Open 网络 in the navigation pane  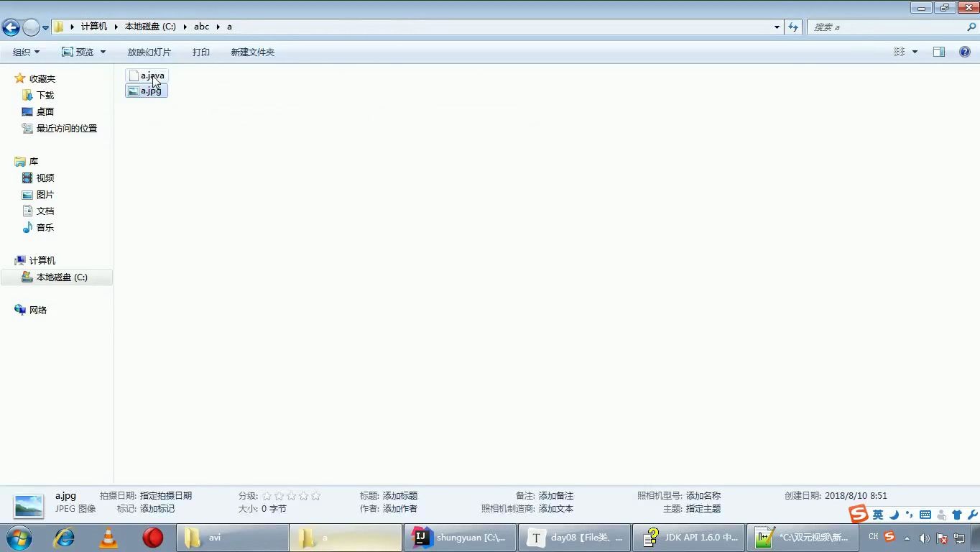pyautogui.click(x=38, y=310)
